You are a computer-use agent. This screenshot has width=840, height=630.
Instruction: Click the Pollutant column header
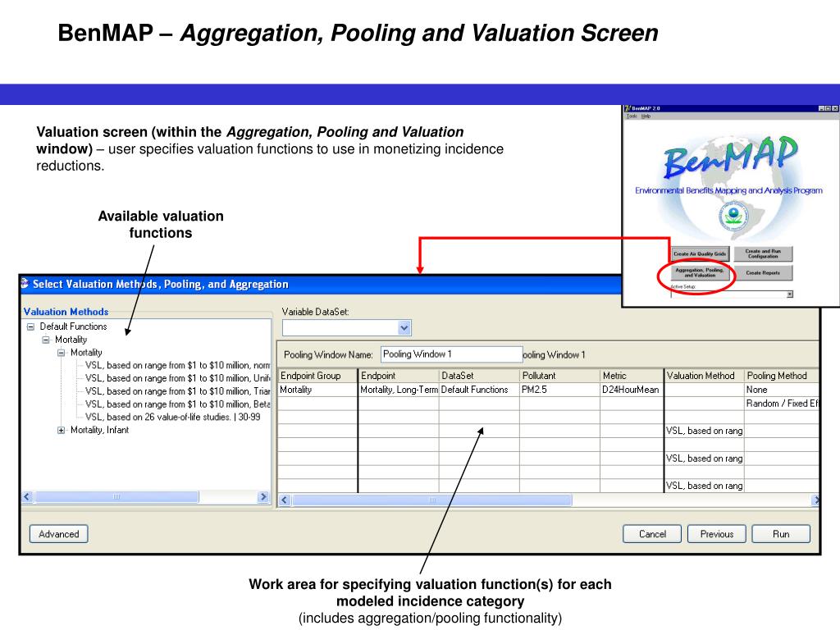tap(559, 376)
